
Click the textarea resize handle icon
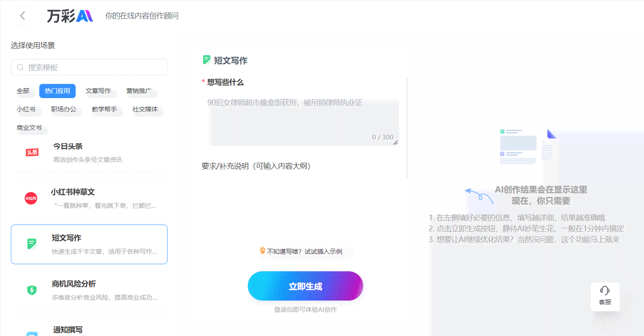tap(395, 143)
